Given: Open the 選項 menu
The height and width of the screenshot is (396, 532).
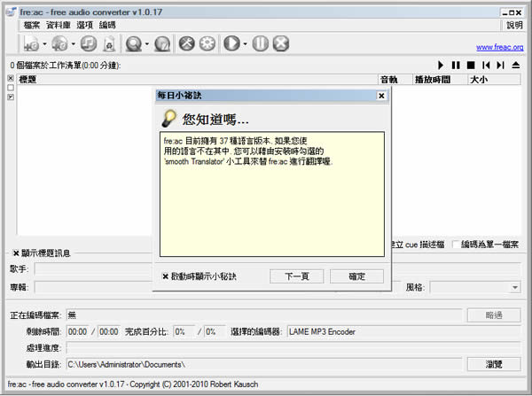Looking at the screenshot, I should point(84,25).
